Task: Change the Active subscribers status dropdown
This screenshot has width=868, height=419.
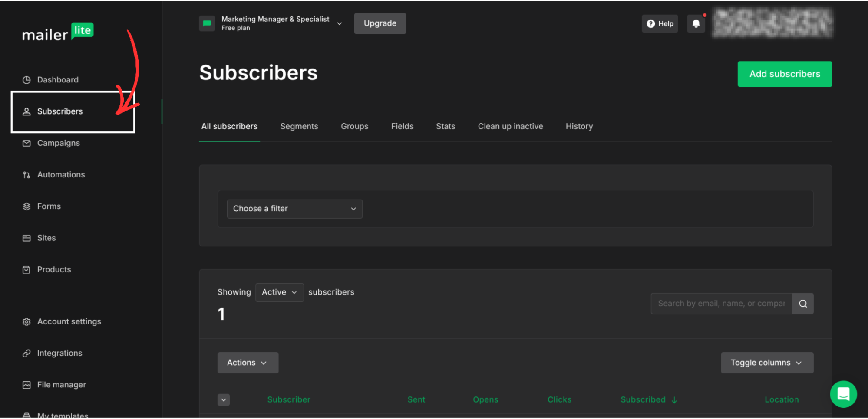Action: pos(279,292)
